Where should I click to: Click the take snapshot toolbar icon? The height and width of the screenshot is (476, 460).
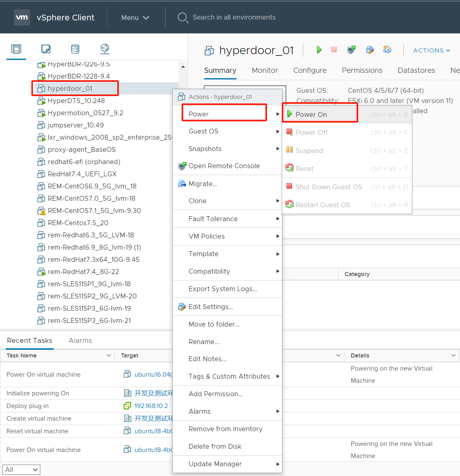pyautogui.click(x=388, y=49)
